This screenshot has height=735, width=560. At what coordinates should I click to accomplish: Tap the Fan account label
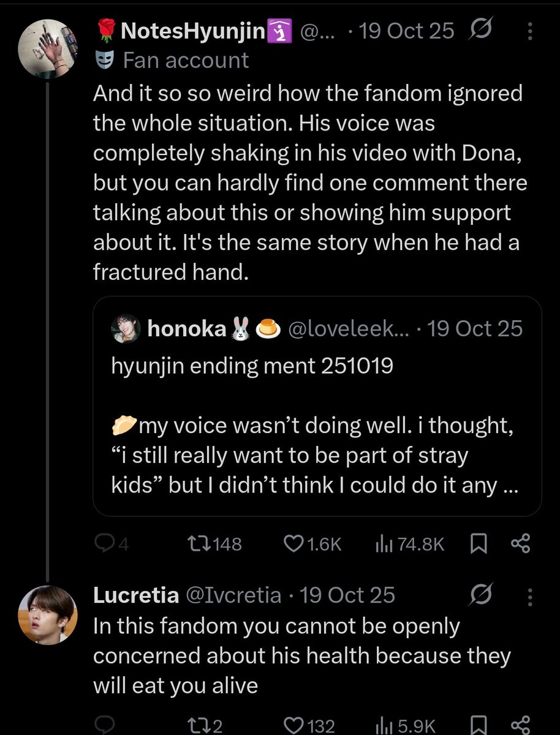[x=186, y=61]
